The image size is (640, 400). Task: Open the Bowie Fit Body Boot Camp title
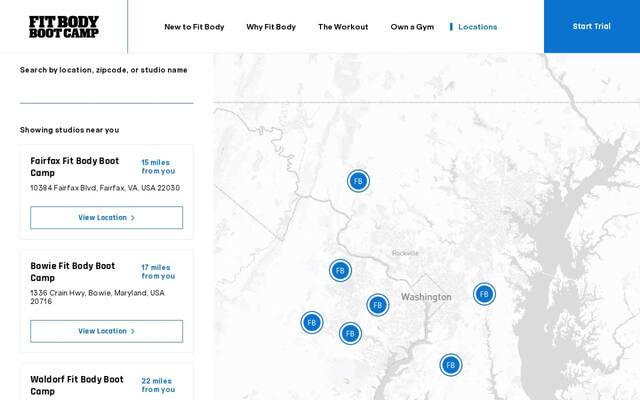pyautogui.click(x=73, y=272)
